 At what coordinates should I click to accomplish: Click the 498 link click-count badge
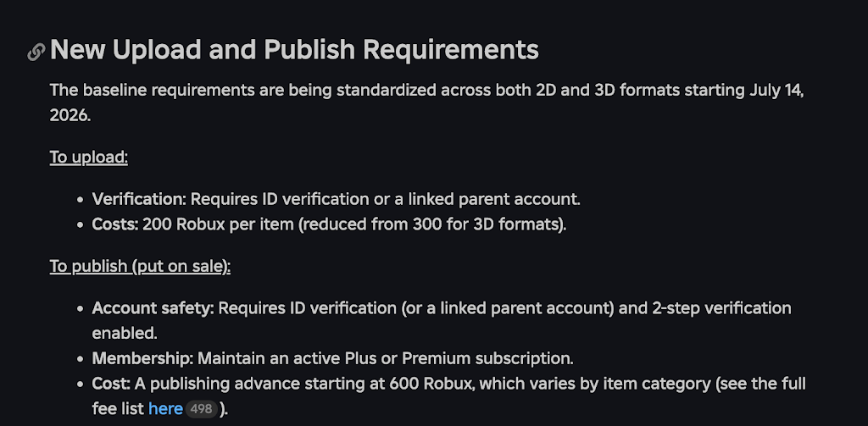201,409
